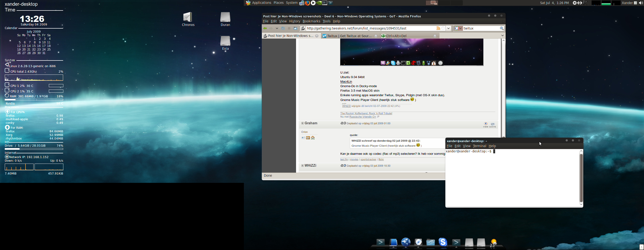Toggle the arrow beside Graham's username
Screen dimensions: 644x250
(302, 123)
